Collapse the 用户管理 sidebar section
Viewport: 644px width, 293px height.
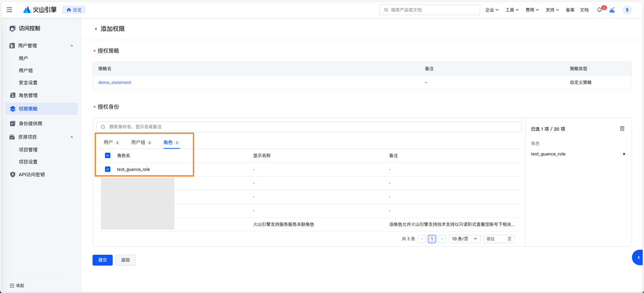(x=71, y=46)
